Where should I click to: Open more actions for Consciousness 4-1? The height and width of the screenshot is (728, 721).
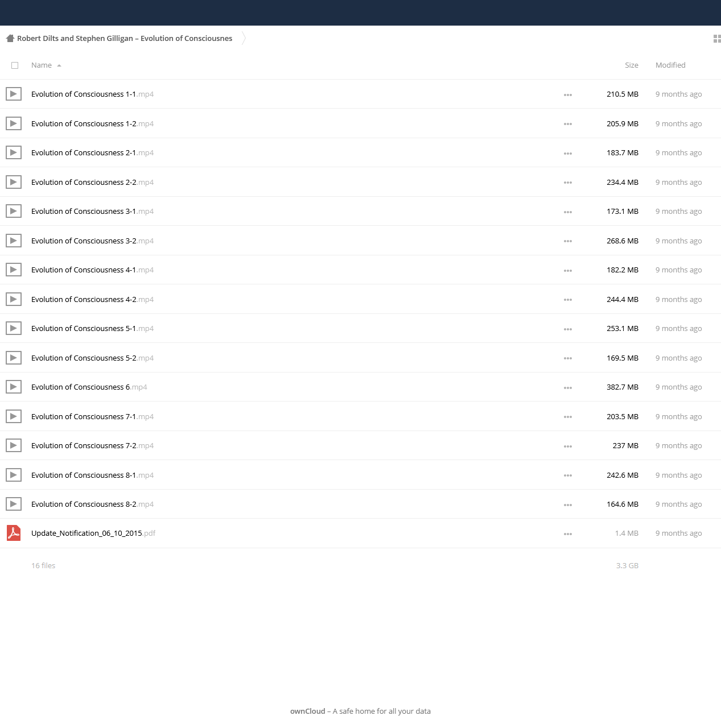pyautogui.click(x=568, y=271)
